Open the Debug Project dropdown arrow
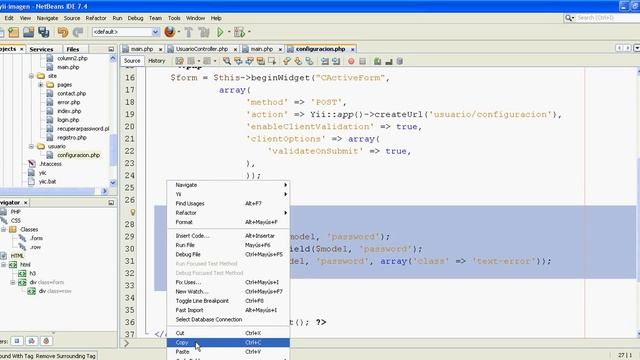Image resolution: width=640 pixels, height=360 pixels. (249, 32)
